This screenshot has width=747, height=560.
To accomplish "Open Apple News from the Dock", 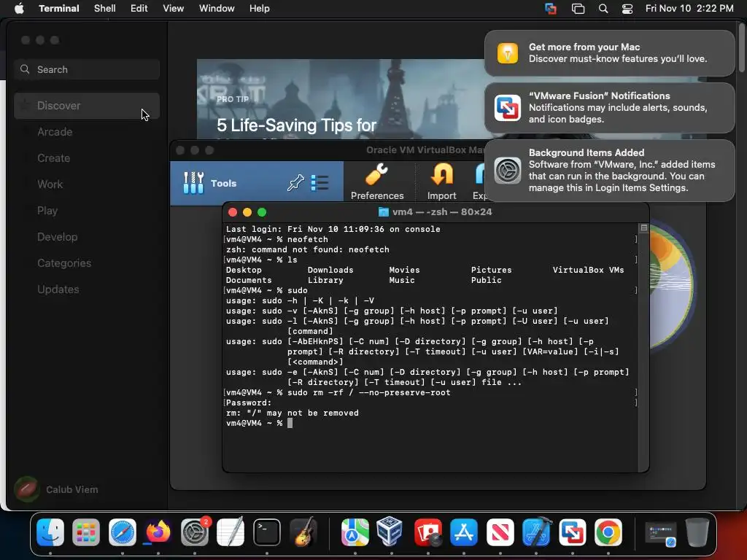I will 500,532.
